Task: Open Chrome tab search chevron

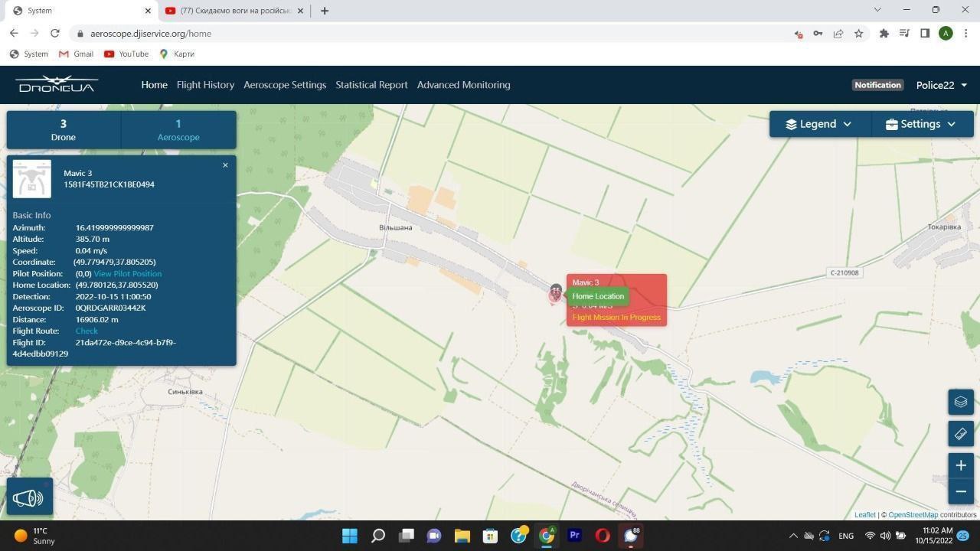Action: [x=877, y=10]
